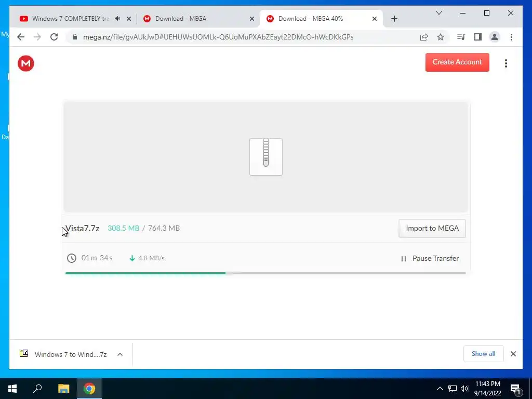
Task: Open the tab search dropdown chevron
Action: 438,13
